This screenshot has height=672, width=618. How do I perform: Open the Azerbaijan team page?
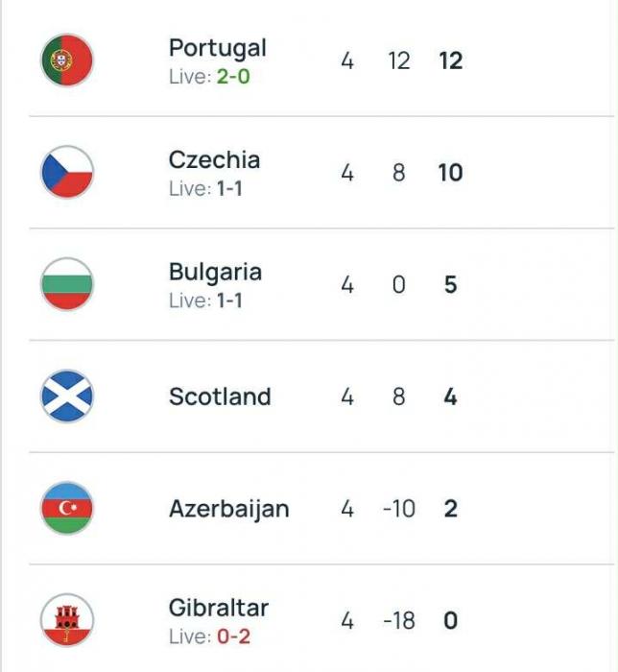coord(228,509)
